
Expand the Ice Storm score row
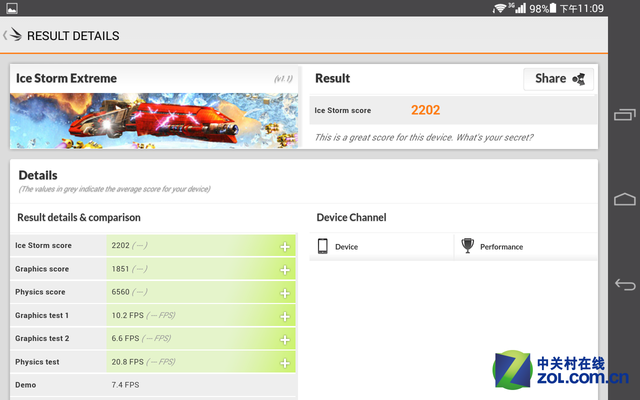(x=285, y=246)
